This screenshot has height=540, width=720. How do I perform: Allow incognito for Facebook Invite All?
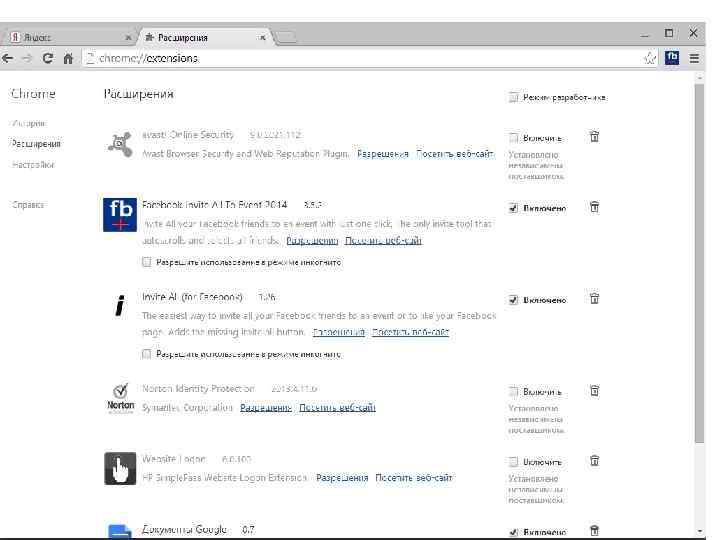[146, 262]
